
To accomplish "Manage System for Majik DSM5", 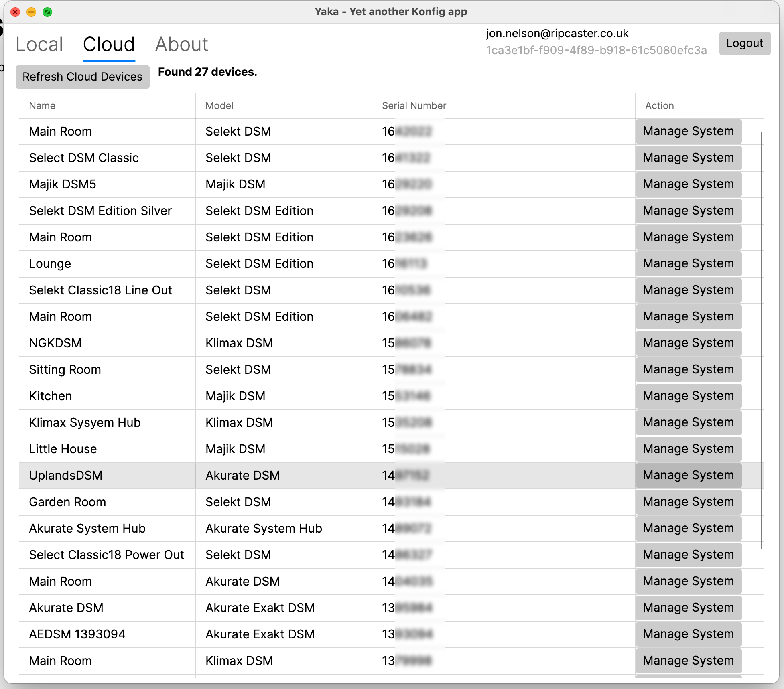I will click(x=688, y=184).
